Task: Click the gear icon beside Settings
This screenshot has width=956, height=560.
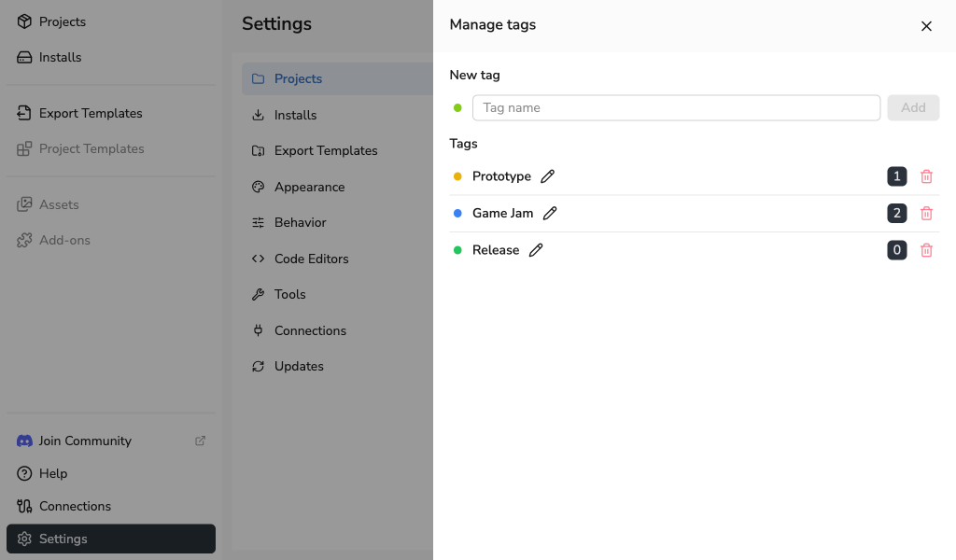Action: click(24, 539)
